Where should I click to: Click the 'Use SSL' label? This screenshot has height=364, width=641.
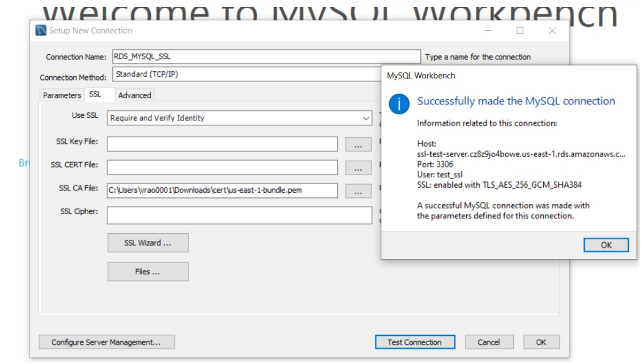[x=85, y=115]
